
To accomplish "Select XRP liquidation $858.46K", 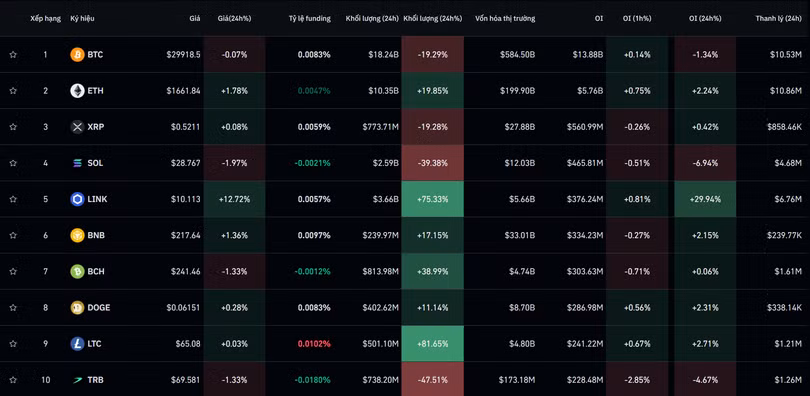I will point(784,127).
